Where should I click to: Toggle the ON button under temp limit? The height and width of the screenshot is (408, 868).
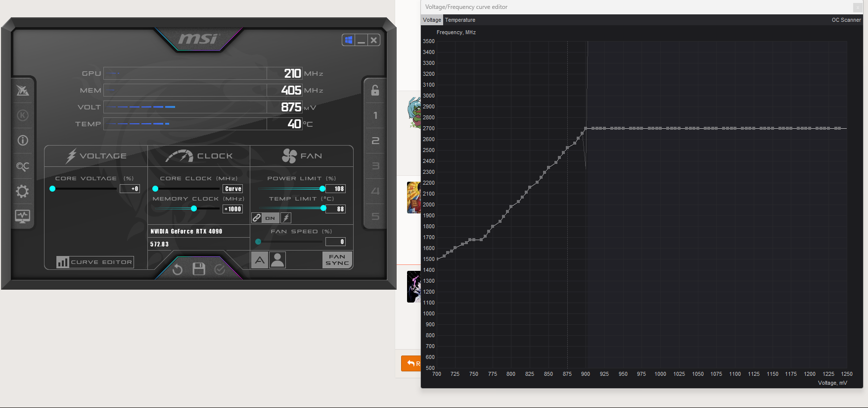[270, 218]
